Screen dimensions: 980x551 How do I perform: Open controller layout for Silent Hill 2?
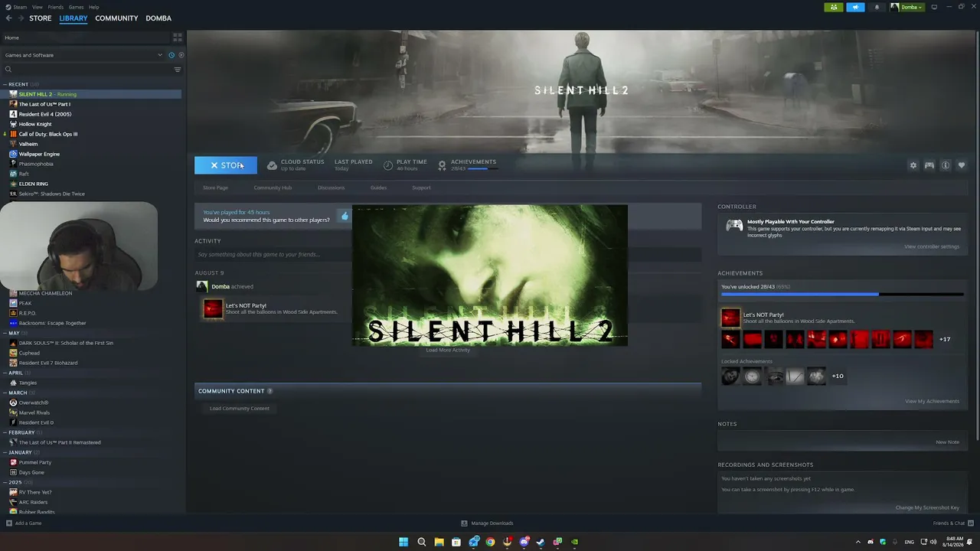929,165
